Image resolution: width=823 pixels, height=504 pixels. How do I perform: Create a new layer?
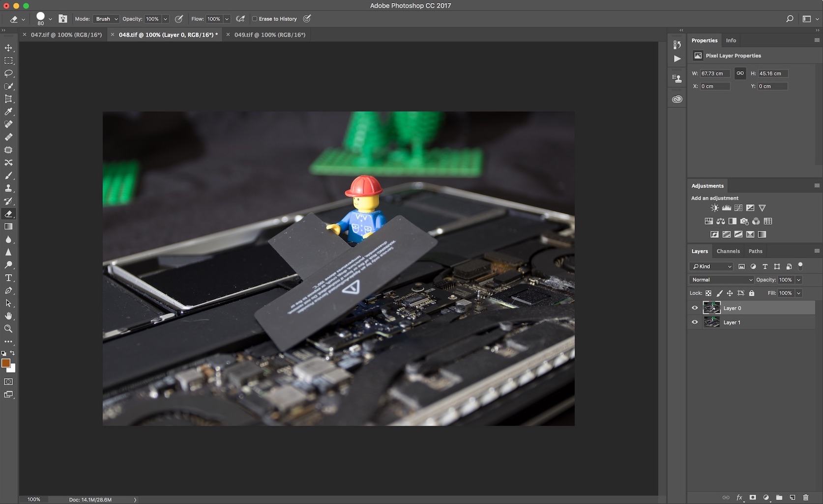[x=793, y=498]
